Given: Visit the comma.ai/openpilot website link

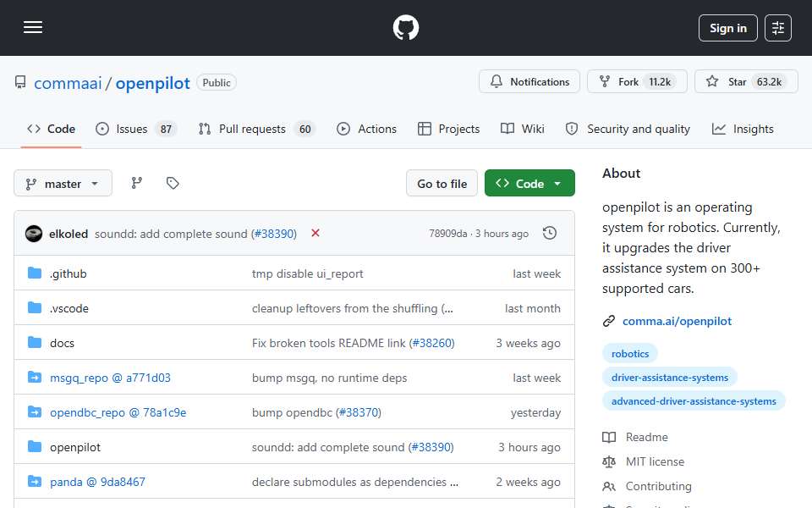Looking at the screenshot, I should tap(677, 322).
